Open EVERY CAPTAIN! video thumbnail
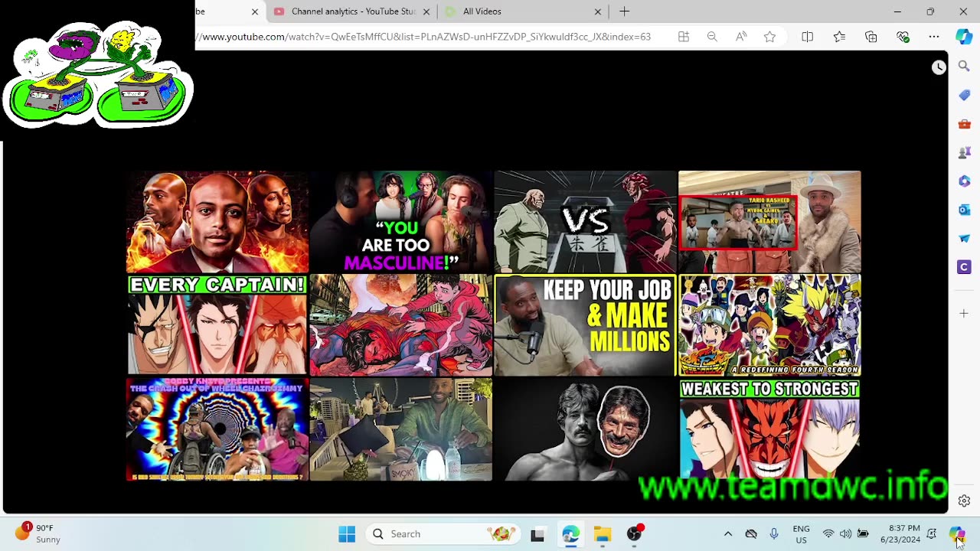Screen dimensions: 980x551 pos(217,325)
